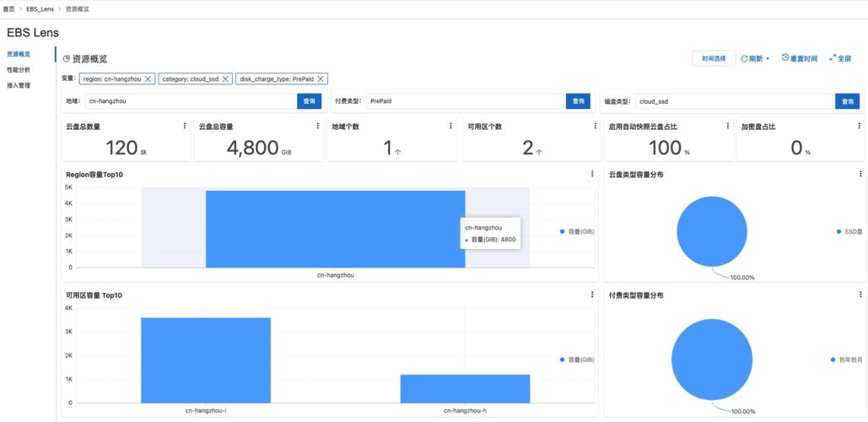Toggle the 包年包月 legend item
The width and height of the screenshot is (868, 422).
[x=846, y=360]
